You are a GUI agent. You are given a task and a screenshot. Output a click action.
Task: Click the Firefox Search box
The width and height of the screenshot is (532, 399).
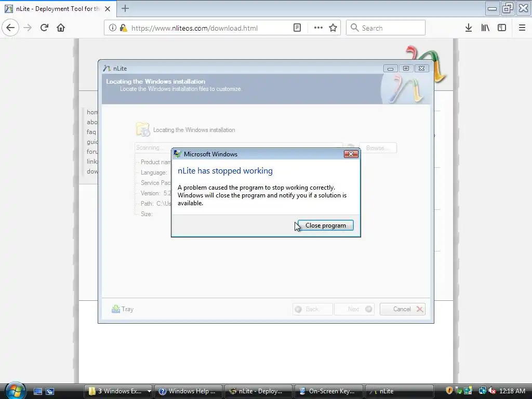386,28
